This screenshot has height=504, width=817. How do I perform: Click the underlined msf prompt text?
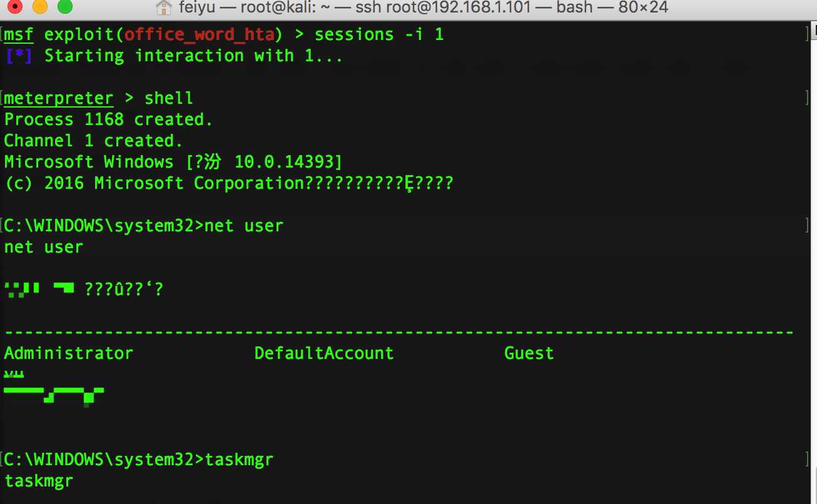click(x=19, y=34)
